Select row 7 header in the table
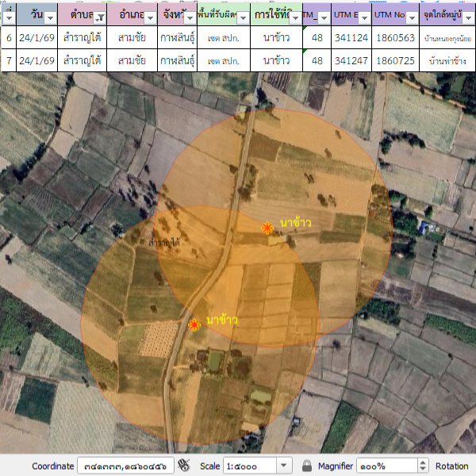The height and width of the screenshot is (476, 476). tap(8, 60)
